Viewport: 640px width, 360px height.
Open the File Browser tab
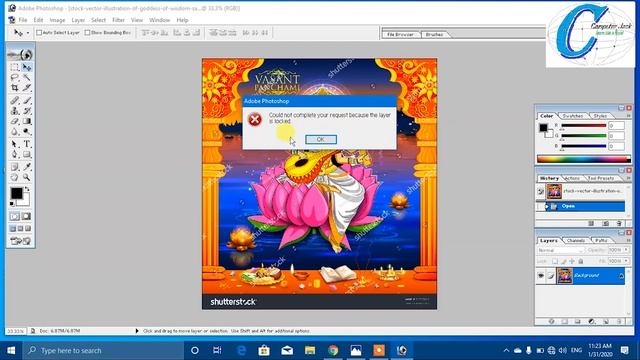400,35
